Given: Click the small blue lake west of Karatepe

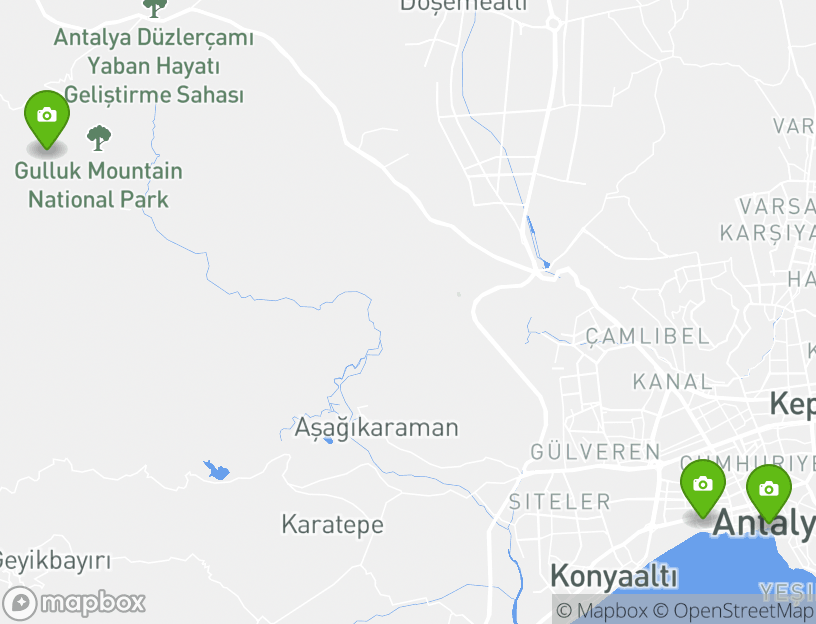Looking at the screenshot, I should (216, 470).
